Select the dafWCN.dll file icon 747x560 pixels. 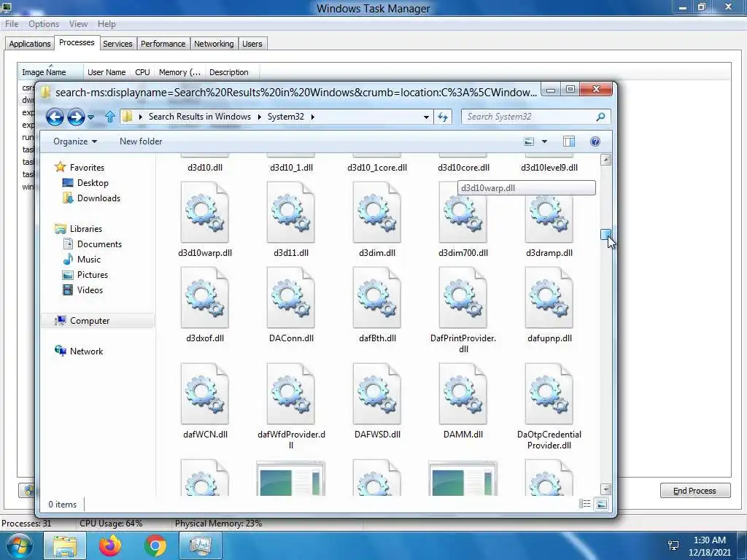(205, 394)
